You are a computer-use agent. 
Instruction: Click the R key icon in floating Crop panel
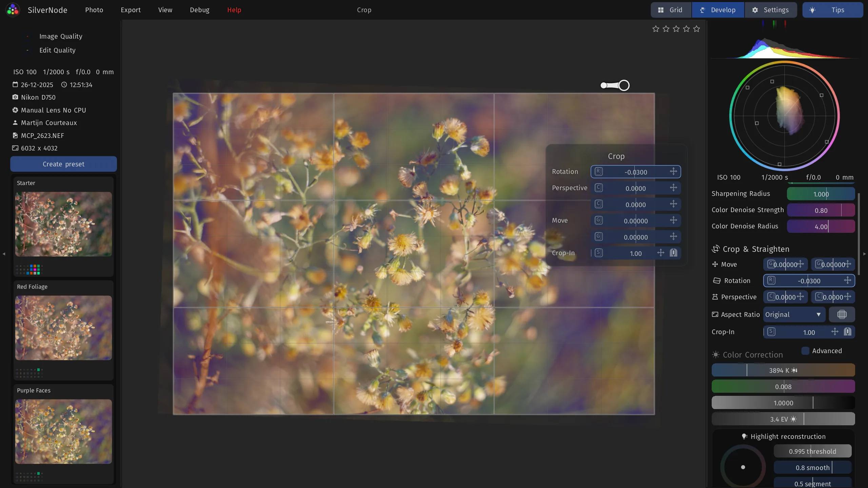(599, 171)
